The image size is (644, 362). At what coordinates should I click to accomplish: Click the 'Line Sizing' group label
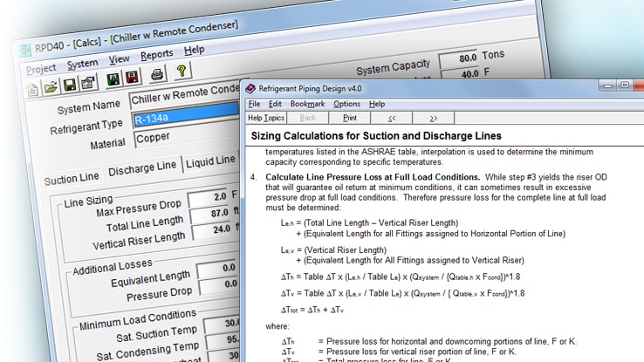click(88, 201)
